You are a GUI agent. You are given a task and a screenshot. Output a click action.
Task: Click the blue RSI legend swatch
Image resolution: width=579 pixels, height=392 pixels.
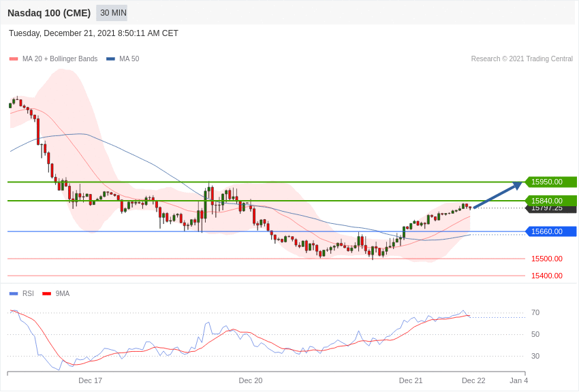pyautogui.click(x=14, y=294)
